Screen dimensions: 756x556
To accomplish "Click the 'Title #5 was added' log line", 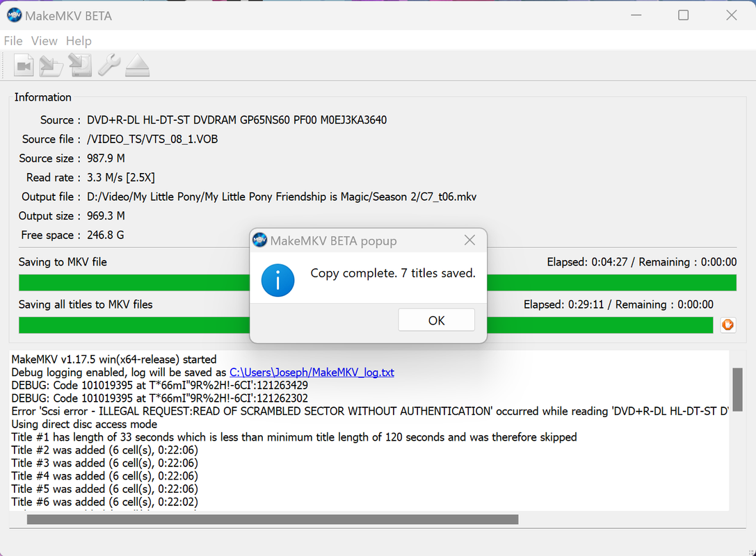I will (x=104, y=489).
